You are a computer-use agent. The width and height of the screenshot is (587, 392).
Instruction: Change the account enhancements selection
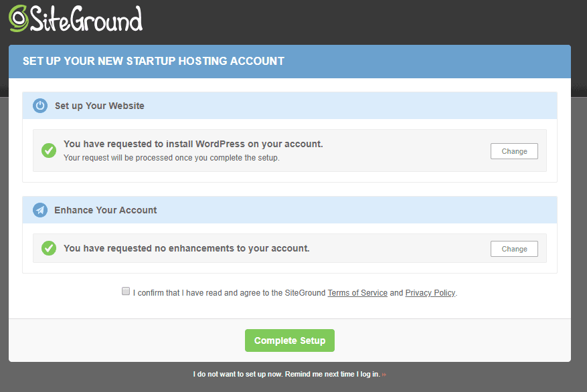click(x=514, y=249)
